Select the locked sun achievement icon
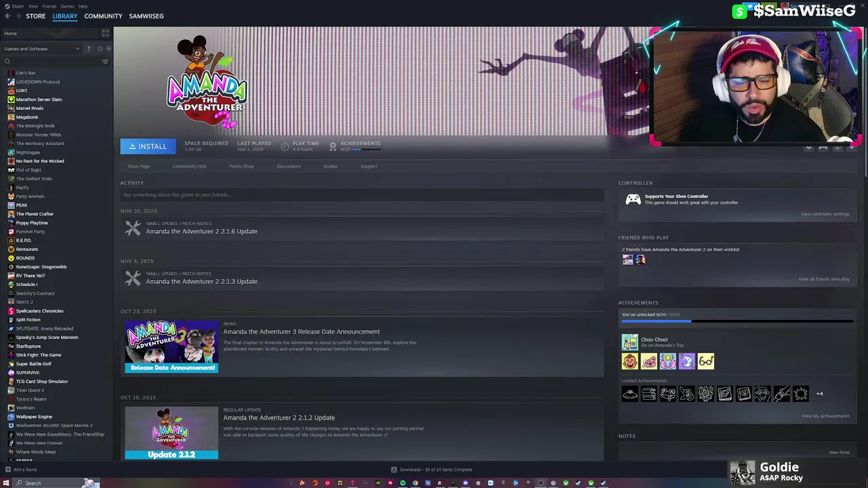This screenshot has height=488, width=868. [x=801, y=394]
